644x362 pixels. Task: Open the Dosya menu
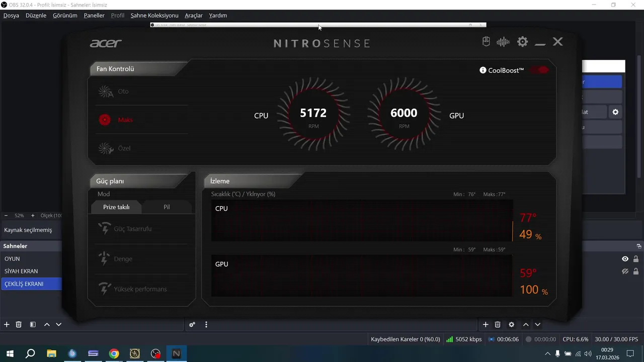tap(11, 16)
